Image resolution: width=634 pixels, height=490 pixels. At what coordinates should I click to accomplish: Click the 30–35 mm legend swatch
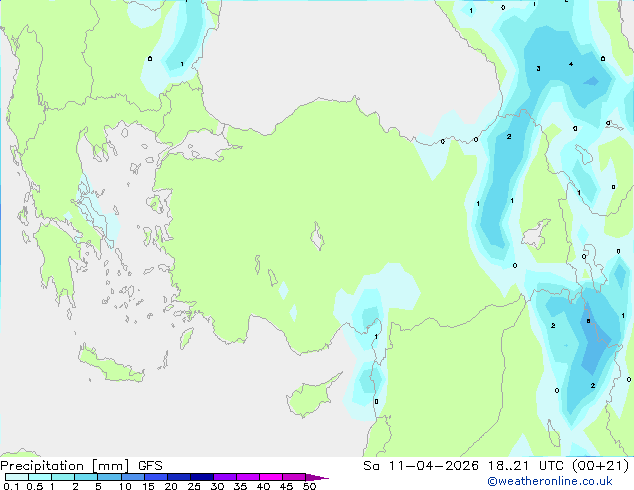coord(224,477)
